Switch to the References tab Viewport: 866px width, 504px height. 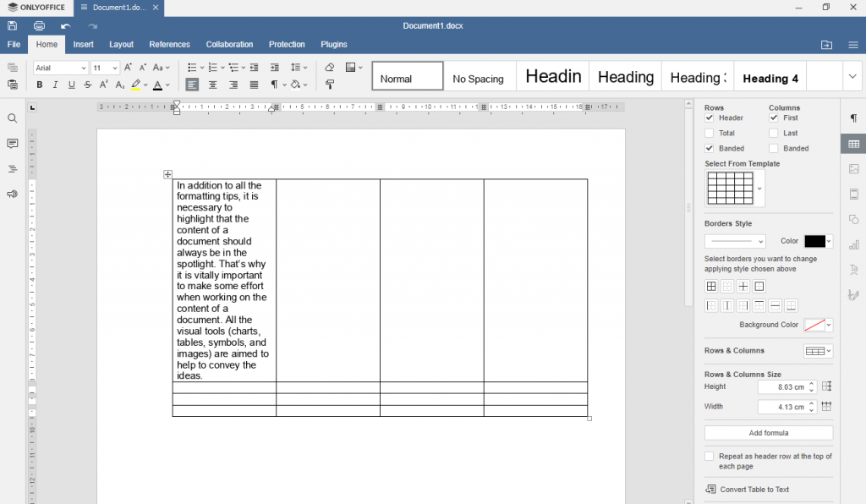[169, 44]
